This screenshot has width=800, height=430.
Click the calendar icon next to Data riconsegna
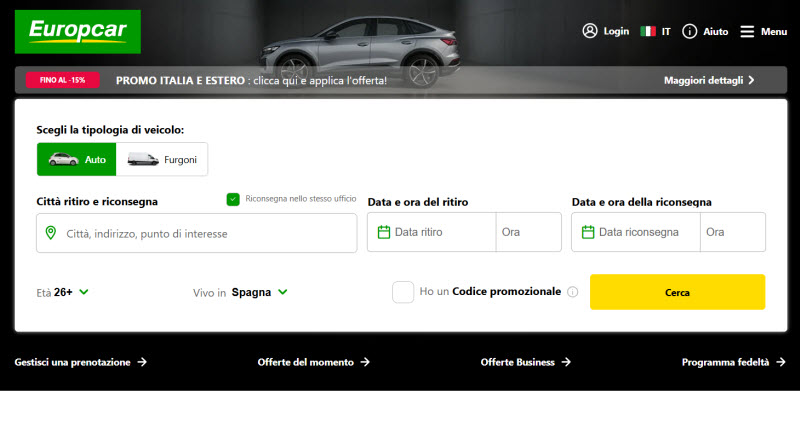[x=588, y=232]
